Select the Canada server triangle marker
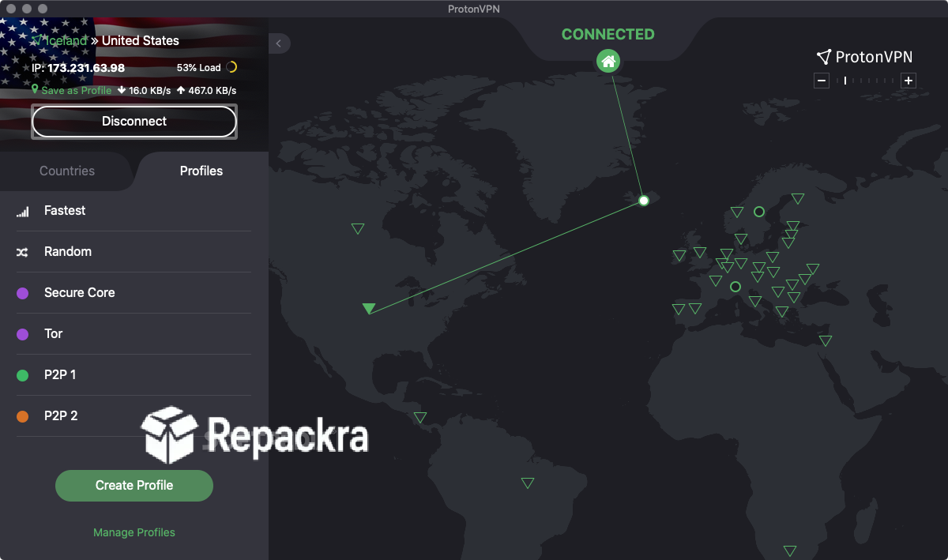 358,228
